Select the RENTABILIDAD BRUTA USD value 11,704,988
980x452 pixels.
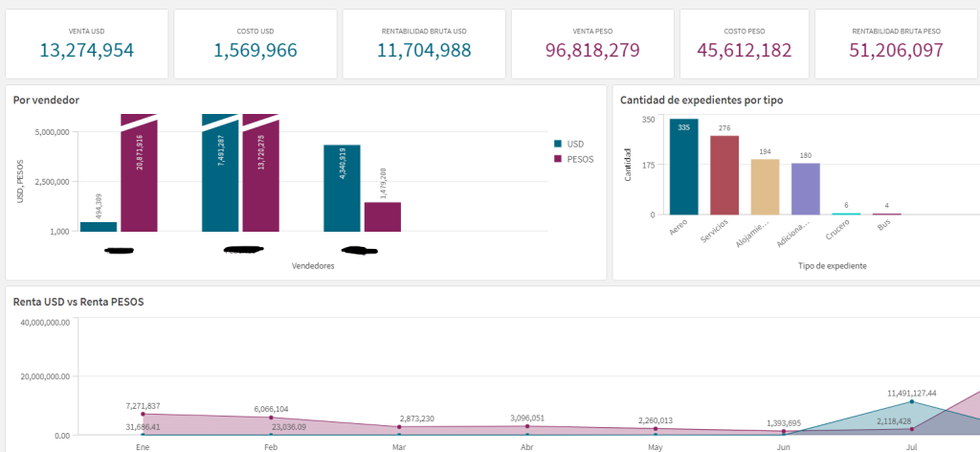[x=424, y=50]
